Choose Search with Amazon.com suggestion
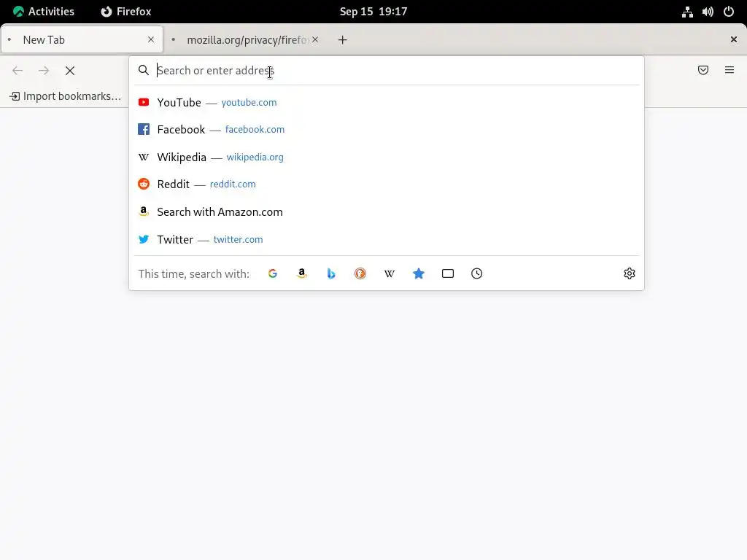 click(x=387, y=212)
